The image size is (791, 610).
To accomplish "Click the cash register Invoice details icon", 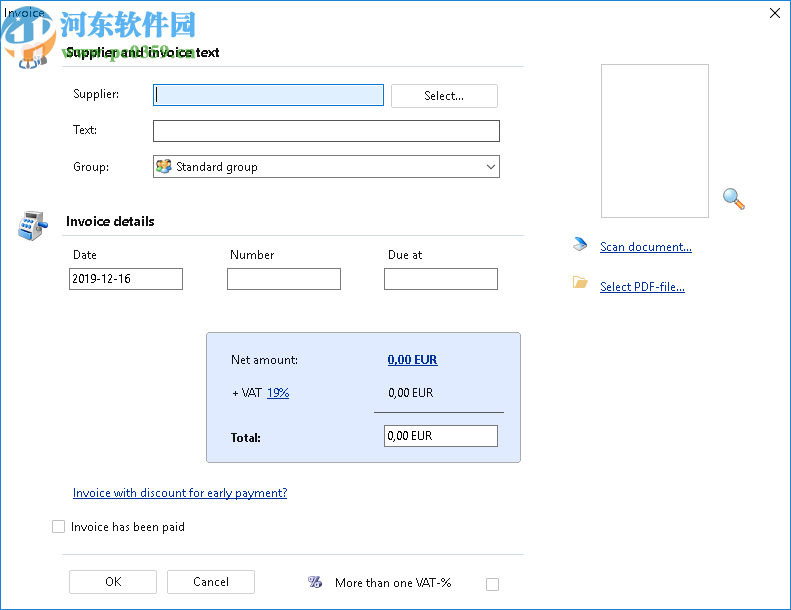I will click(33, 226).
